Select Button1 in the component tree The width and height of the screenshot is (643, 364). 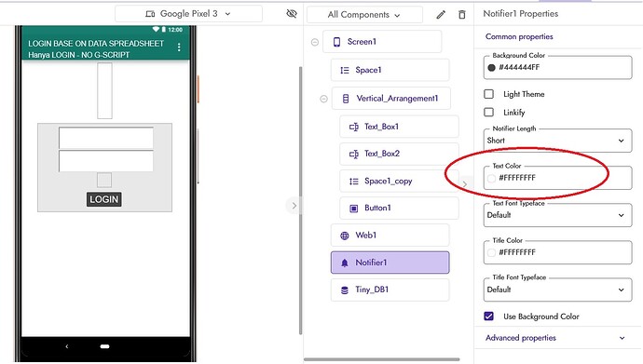(399, 208)
